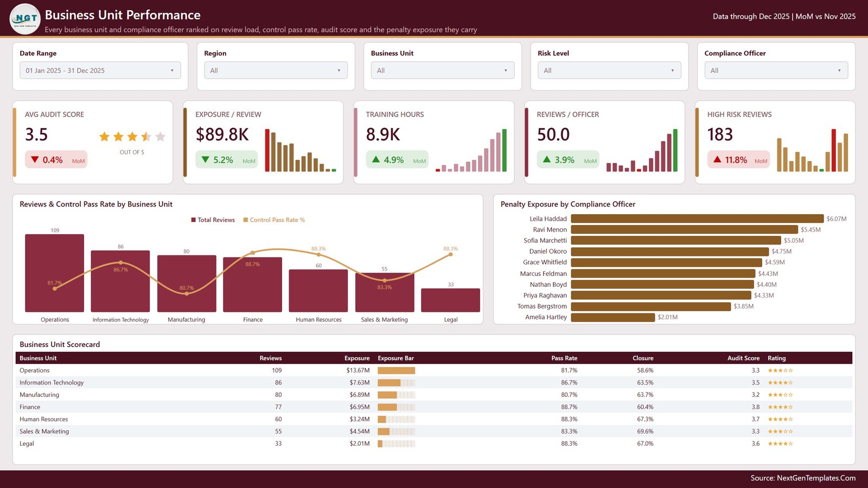Click Marcus Feldman's penalty exposure bar

click(663, 273)
